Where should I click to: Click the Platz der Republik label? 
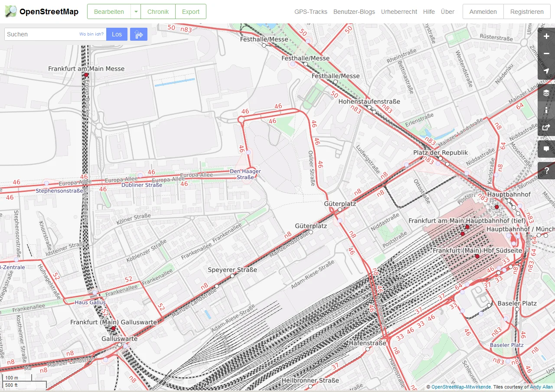click(x=441, y=152)
